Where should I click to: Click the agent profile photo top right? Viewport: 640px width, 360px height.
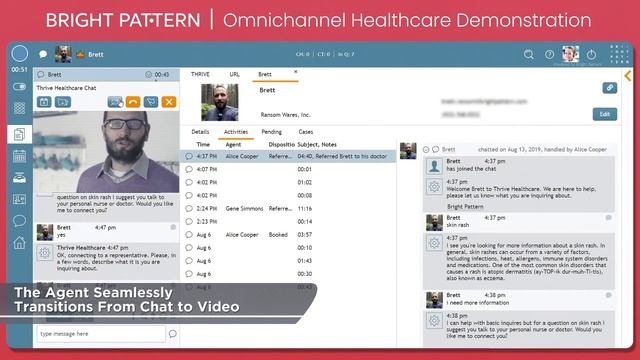(570, 54)
